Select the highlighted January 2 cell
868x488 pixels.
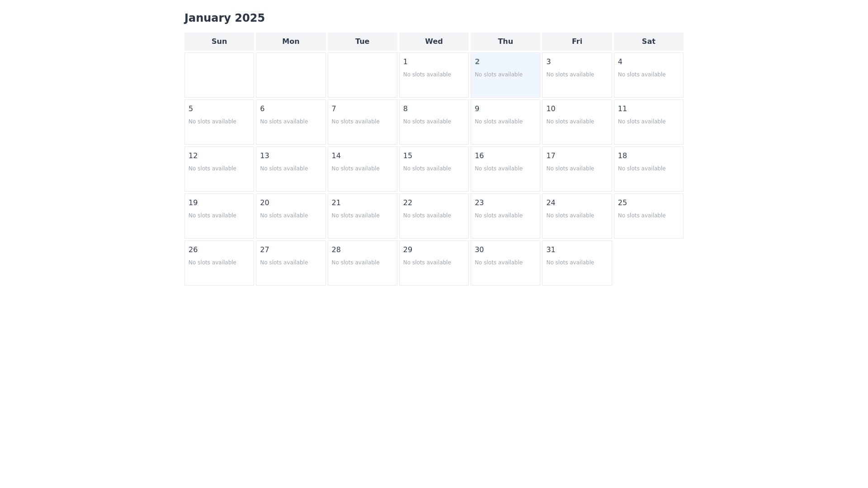point(505,75)
